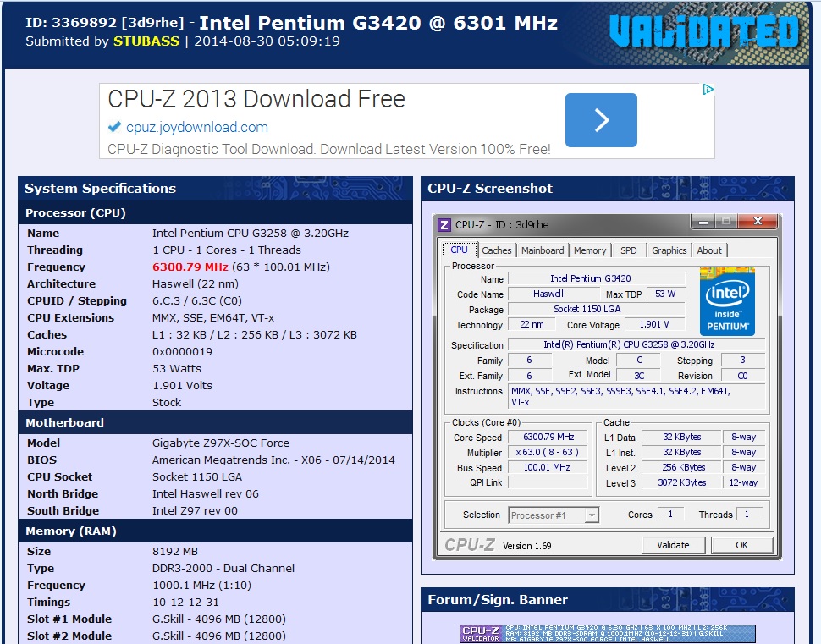
Task: Open the Graphics tab
Action: 669,250
